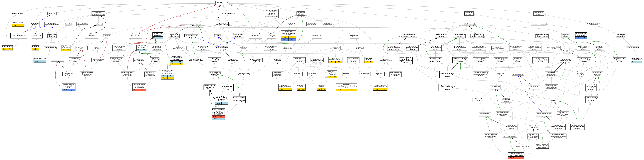Select the 'apoptotic process' node
The image size is (644, 160).
pos(57,60)
